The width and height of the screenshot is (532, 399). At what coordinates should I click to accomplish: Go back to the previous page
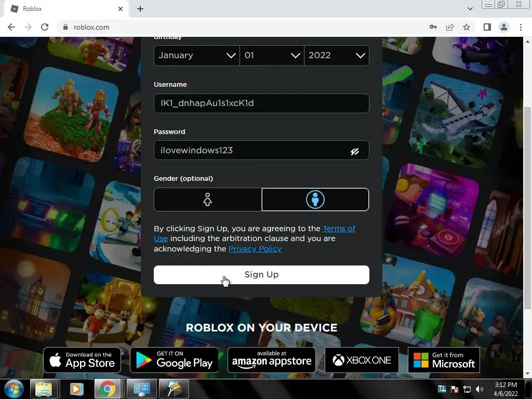11,27
